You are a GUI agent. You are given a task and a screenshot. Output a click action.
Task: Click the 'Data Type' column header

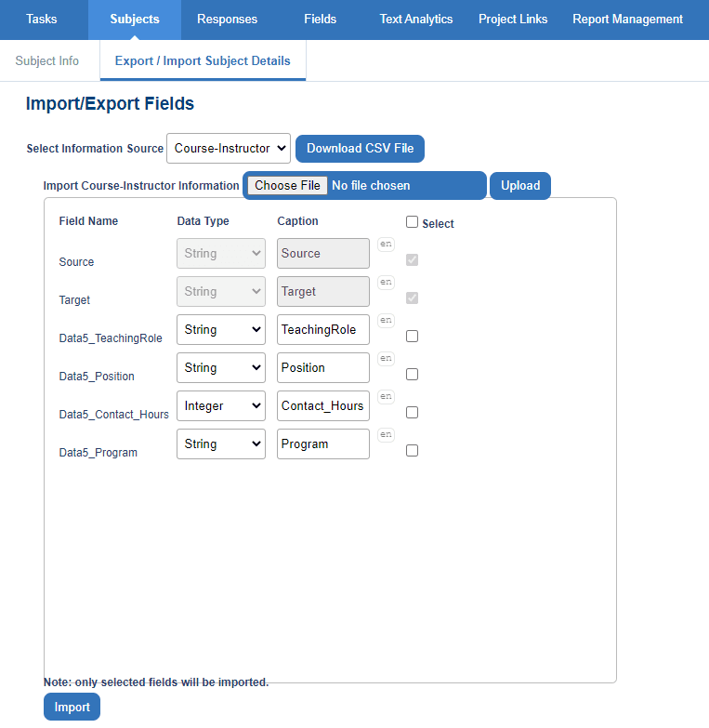(203, 221)
